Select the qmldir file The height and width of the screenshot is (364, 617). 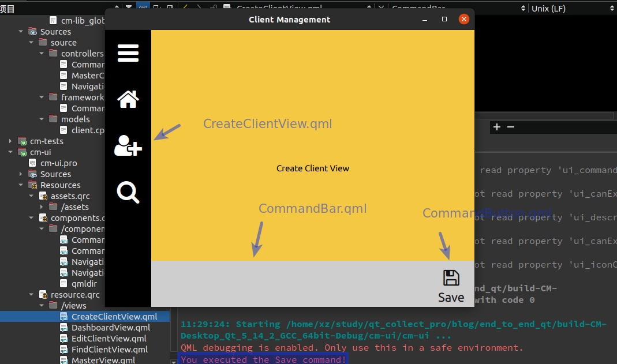[84, 284]
